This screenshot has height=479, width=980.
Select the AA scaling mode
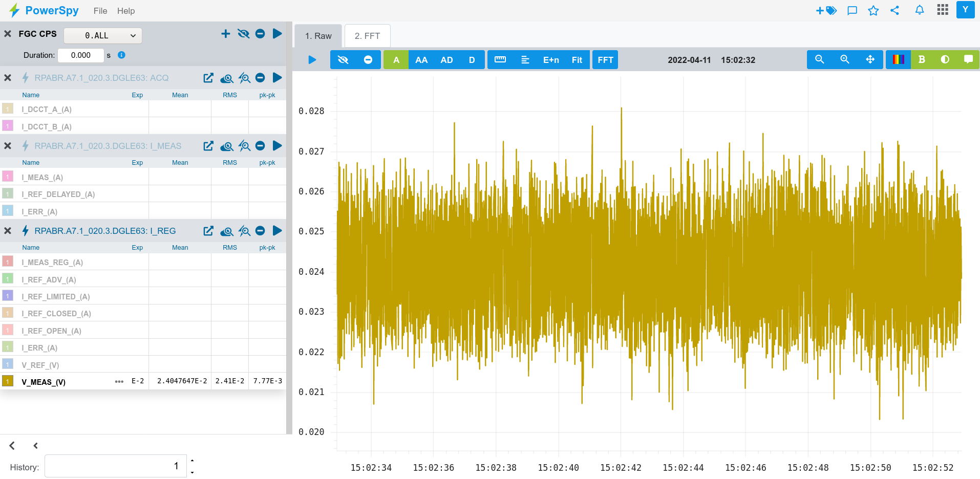tap(421, 60)
